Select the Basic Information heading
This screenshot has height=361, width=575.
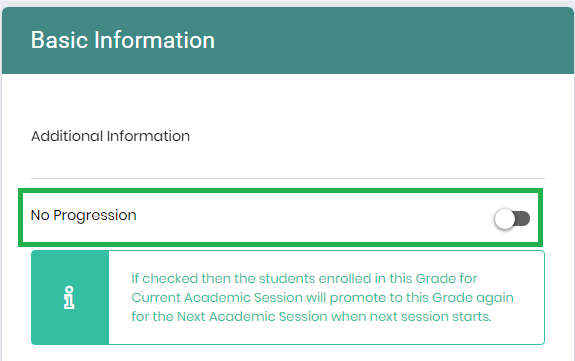[123, 40]
